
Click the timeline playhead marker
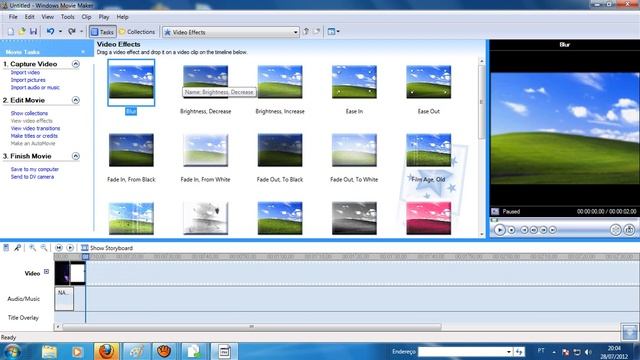(85, 257)
